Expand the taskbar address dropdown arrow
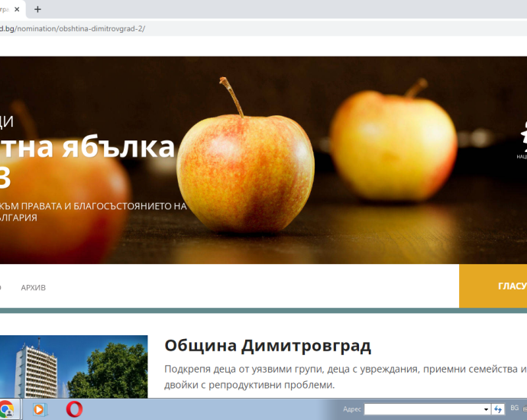Viewport: 527px width, 420px height. click(486, 409)
